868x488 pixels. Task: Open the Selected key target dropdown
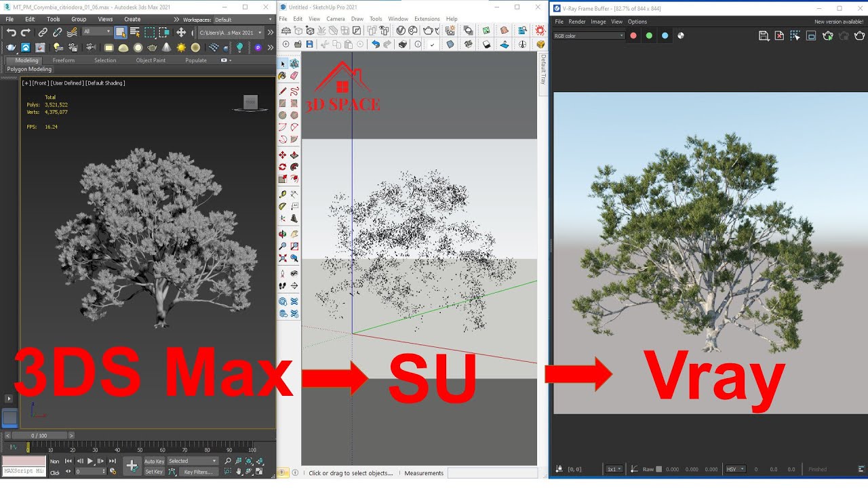193,461
